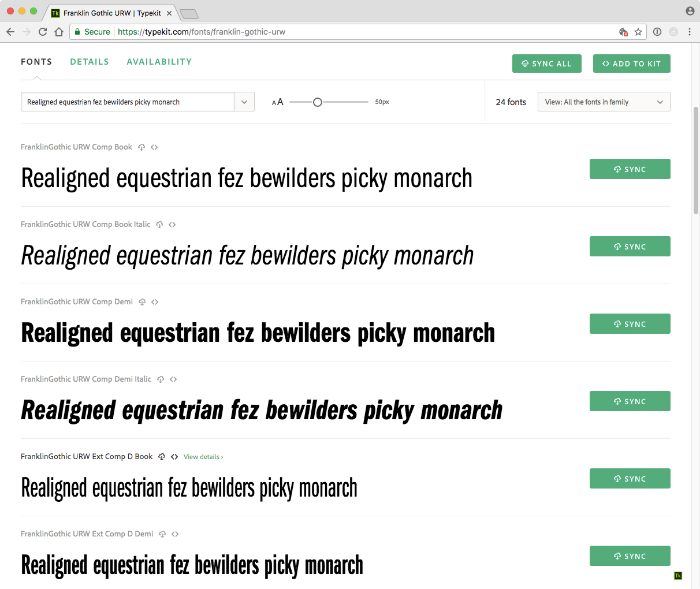
Task: Sync the Comp Book font
Action: point(630,169)
